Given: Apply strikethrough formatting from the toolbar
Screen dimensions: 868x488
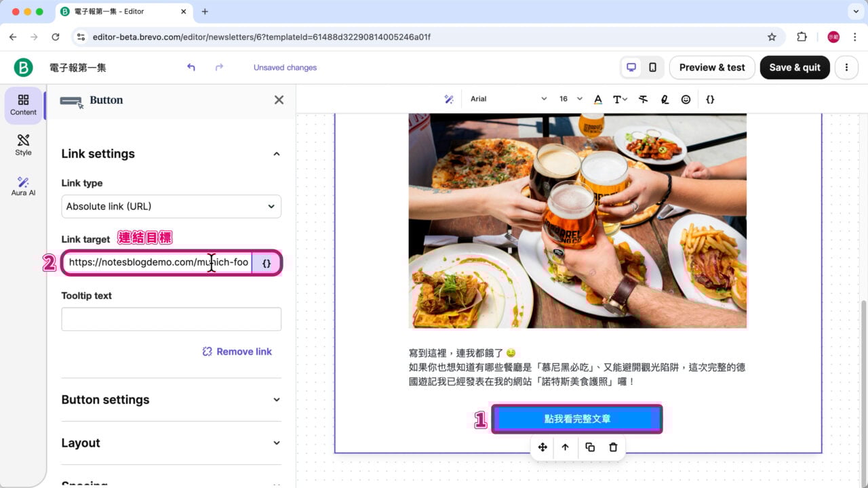Looking at the screenshot, I should point(643,99).
